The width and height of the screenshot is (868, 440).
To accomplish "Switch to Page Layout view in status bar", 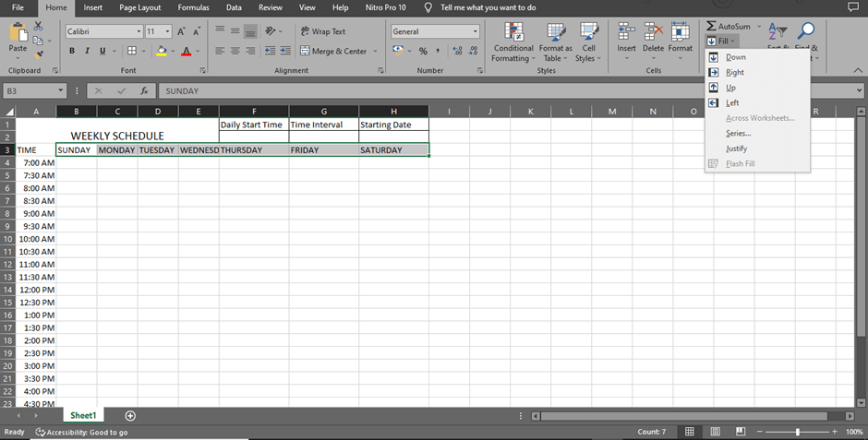I will (x=716, y=431).
